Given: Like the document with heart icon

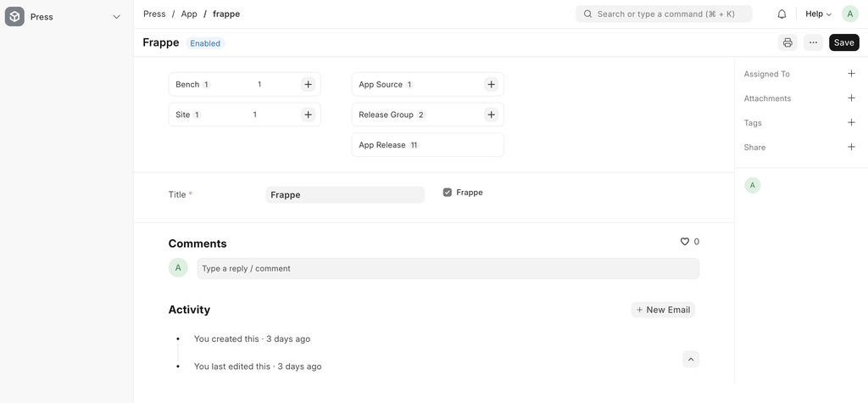Looking at the screenshot, I should point(685,242).
